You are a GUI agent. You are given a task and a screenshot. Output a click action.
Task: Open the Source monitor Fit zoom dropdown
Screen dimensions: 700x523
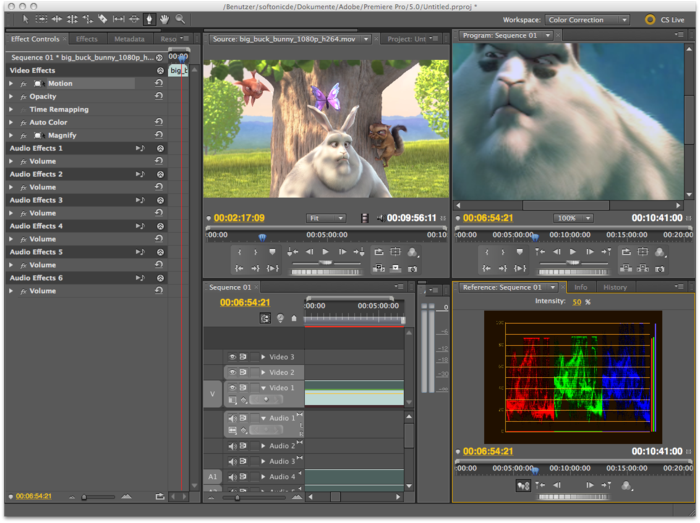click(326, 218)
